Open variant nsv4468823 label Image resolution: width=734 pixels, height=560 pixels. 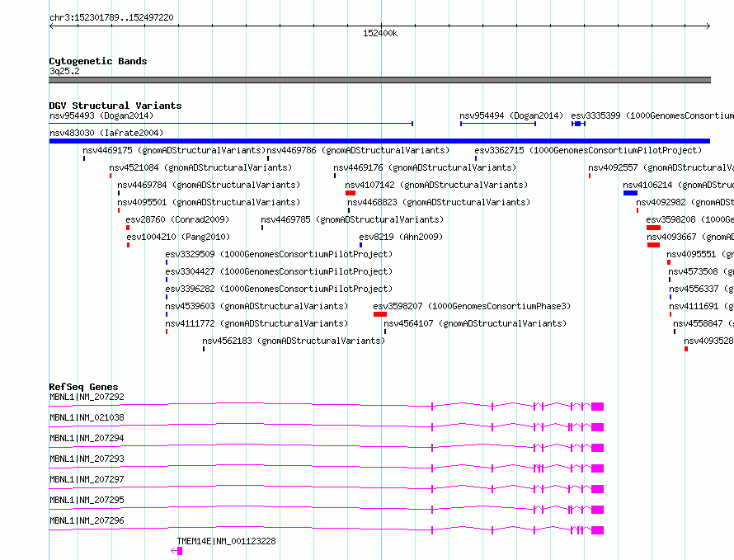coord(439,202)
